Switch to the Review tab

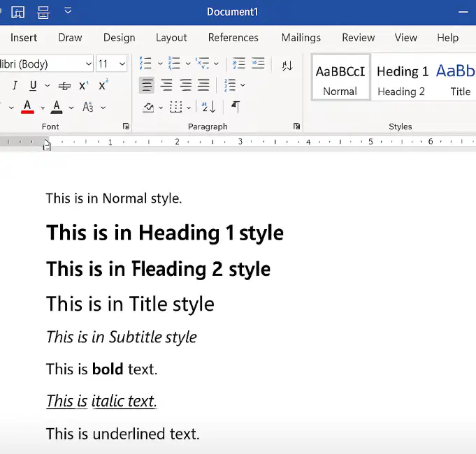pos(358,38)
